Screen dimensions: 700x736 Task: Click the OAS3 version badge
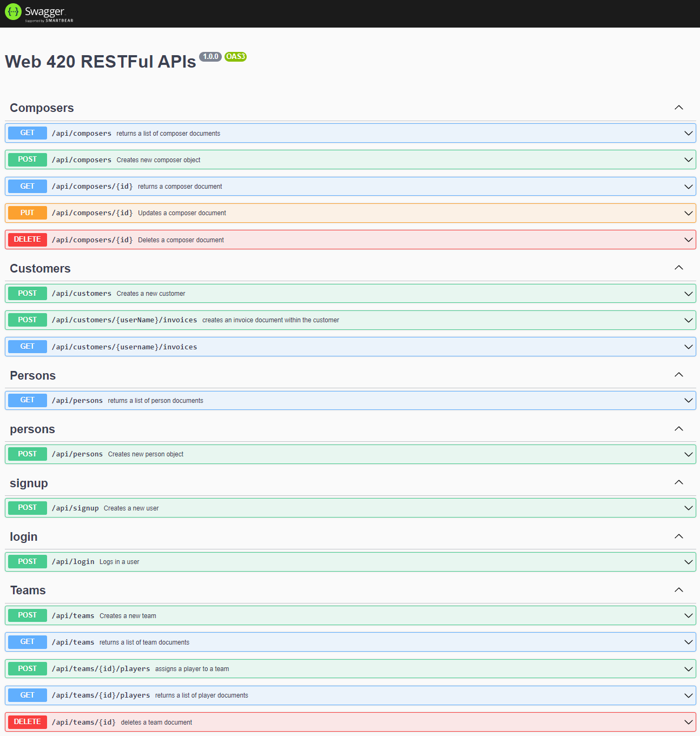tap(235, 57)
